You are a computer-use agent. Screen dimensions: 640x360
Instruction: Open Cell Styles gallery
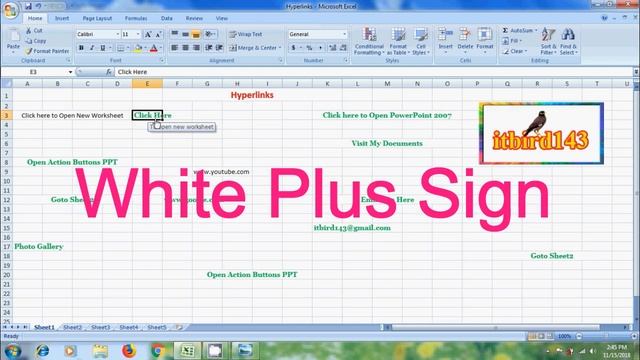pos(420,41)
